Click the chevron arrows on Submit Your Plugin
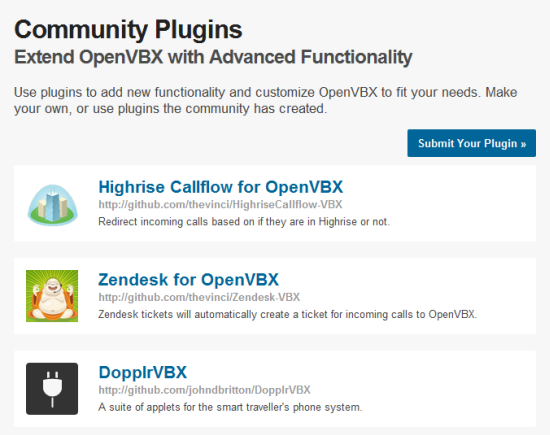 [x=523, y=144]
